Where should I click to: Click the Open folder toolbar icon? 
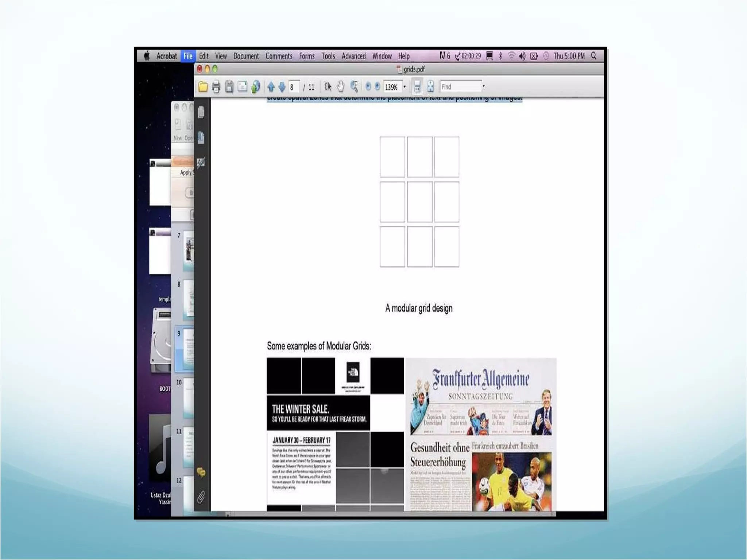click(203, 87)
